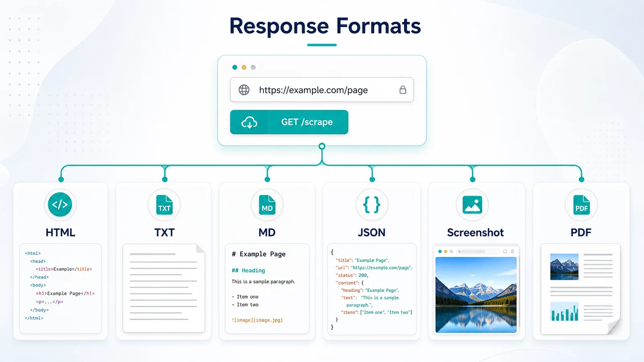Click the TXT file icon
The width and height of the screenshot is (644, 362).
(164, 205)
